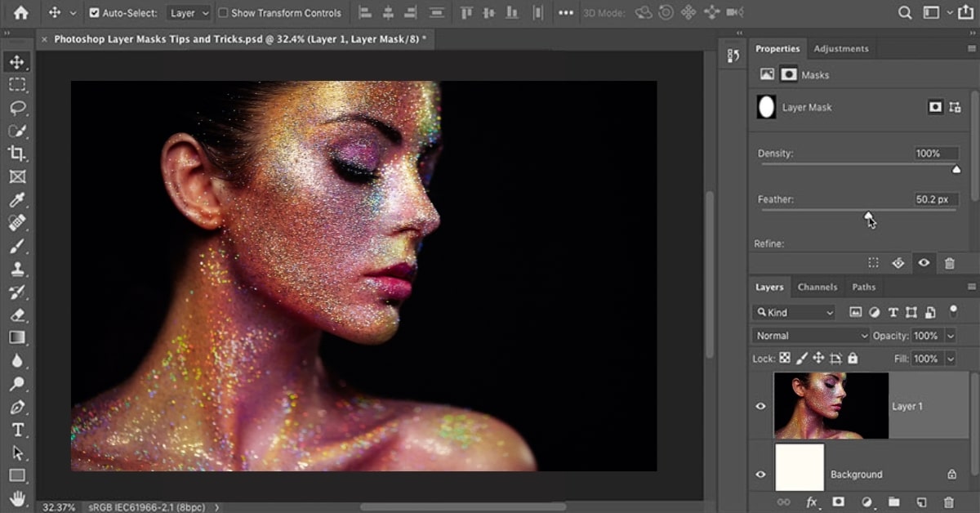Select the Rectangle shape tool
This screenshot has height=513, width=980.
point(17,475)
